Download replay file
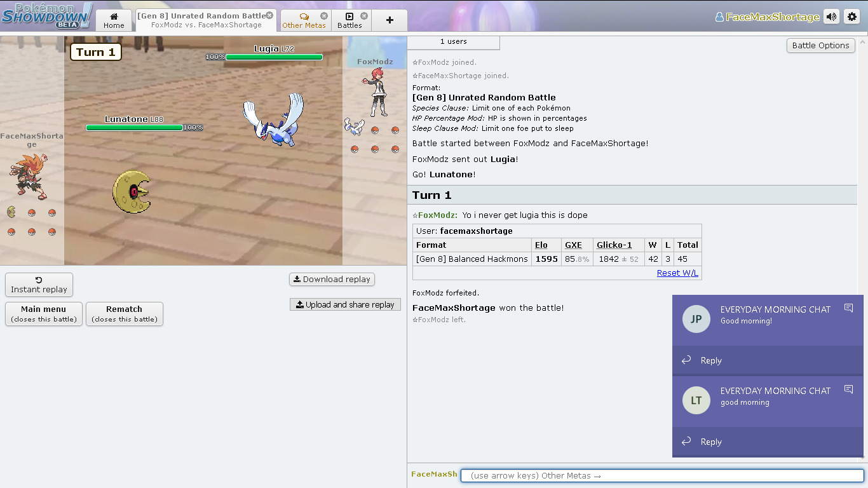868x488 pixels. pyautogui.click(x=332, y=279)
